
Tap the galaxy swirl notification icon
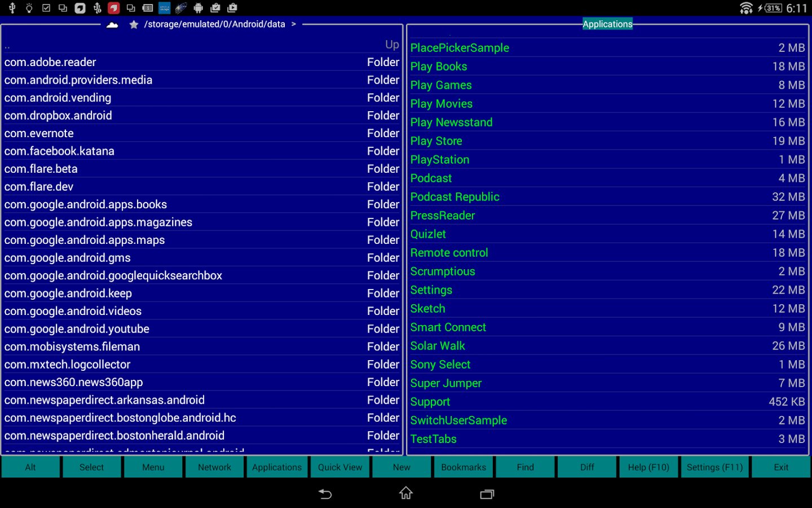[181, 8]
